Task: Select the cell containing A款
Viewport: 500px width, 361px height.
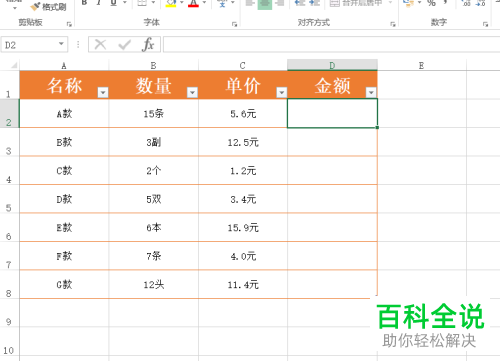Action: tap(64, 113)
